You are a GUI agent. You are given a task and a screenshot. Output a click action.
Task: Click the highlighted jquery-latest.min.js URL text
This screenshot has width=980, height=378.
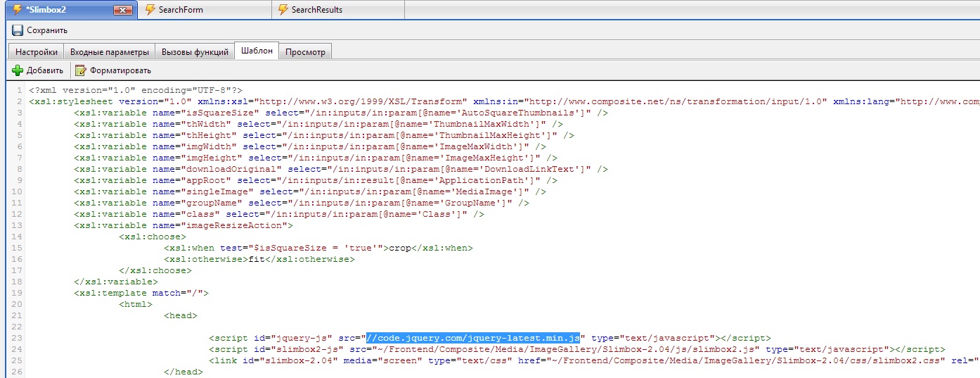click(472, 338)
